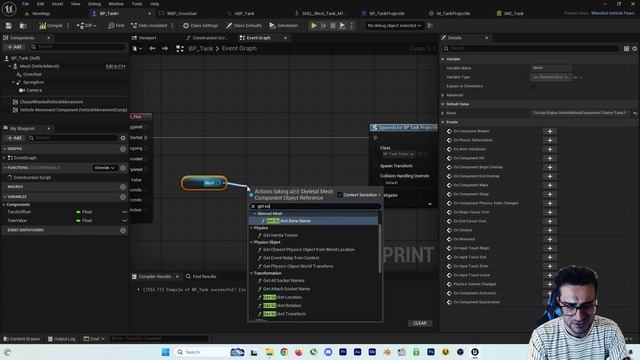Open the Tools menu
Image resolution: width=640 pixels, height=360 pixels.
137,4
